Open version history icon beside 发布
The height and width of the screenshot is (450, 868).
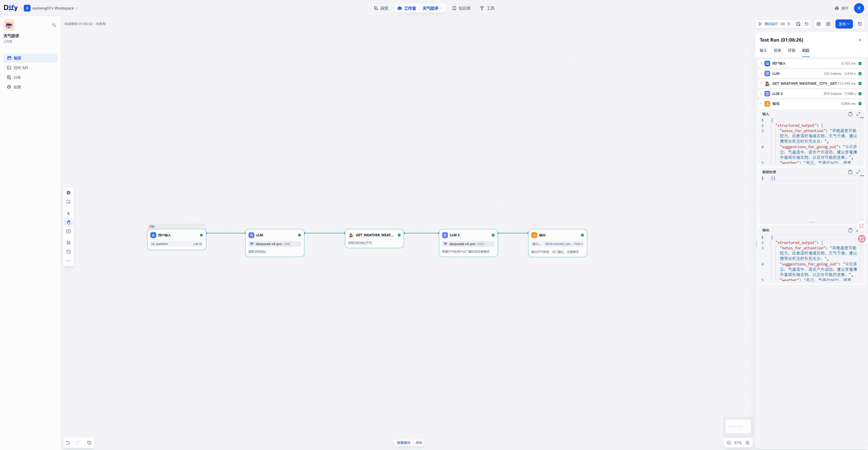[860, 24]
